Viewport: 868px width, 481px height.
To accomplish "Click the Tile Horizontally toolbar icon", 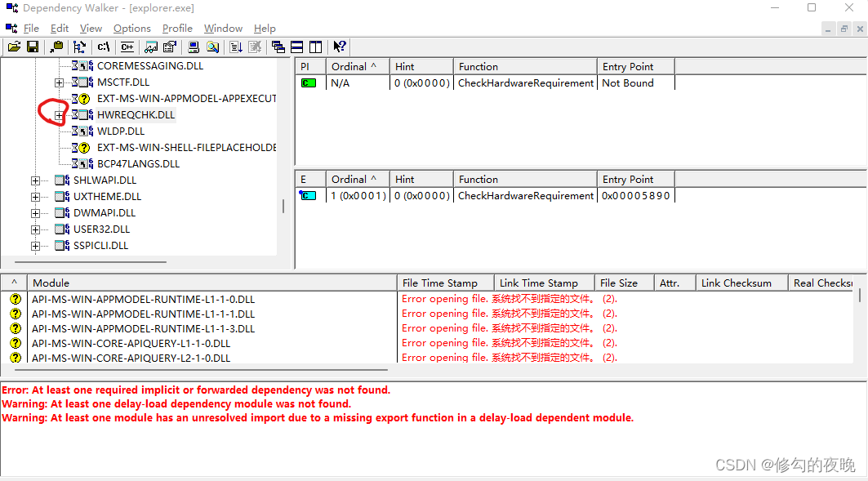I will tap(296, 47).
